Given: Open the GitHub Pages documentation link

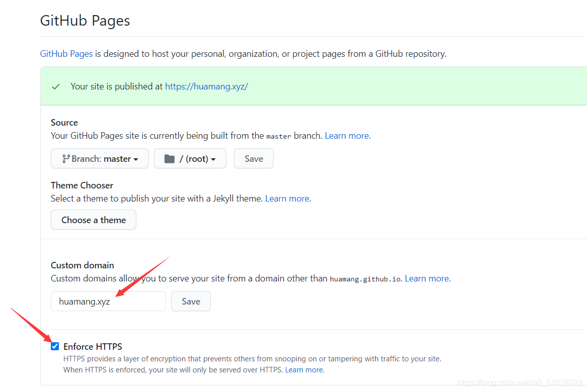Looking at the screenshot, I should tap(66, 54).
